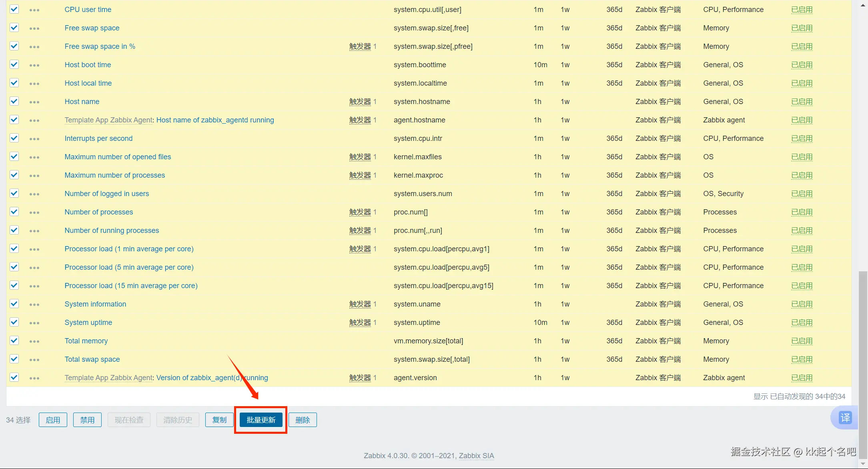Expand triggers for Number of running processes
The width and height of the screenshot is (868, 469).
pyautogui.click(x=360, y=230)
